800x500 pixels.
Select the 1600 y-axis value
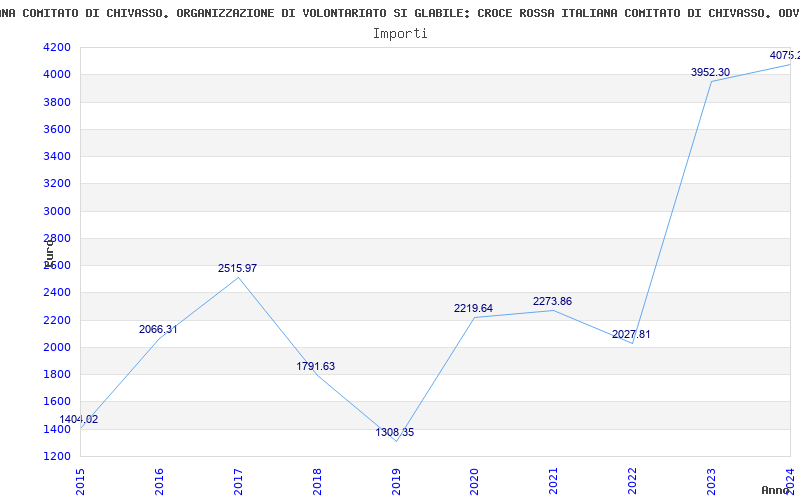57,402
